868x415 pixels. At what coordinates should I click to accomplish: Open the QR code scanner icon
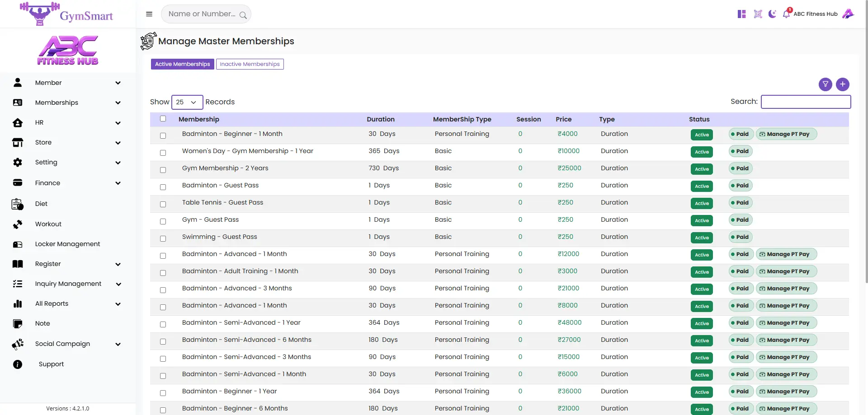pos(758,14)
